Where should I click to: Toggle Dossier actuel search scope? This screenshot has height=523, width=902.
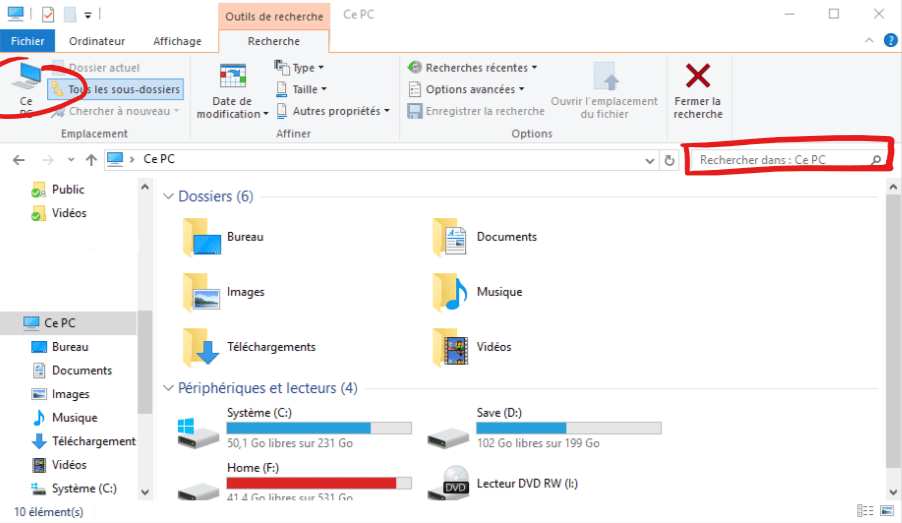pyautogui.click(x=95, y=68)
